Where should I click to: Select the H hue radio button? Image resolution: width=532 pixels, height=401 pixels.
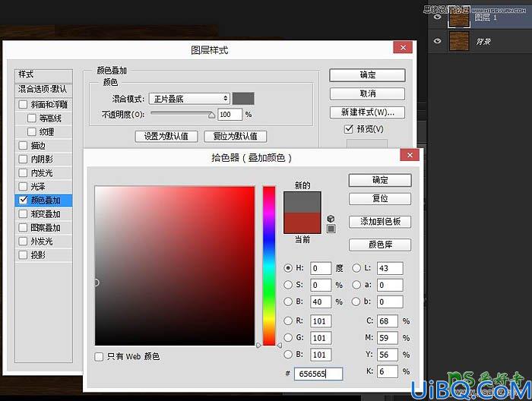click(x=288, y=268)
